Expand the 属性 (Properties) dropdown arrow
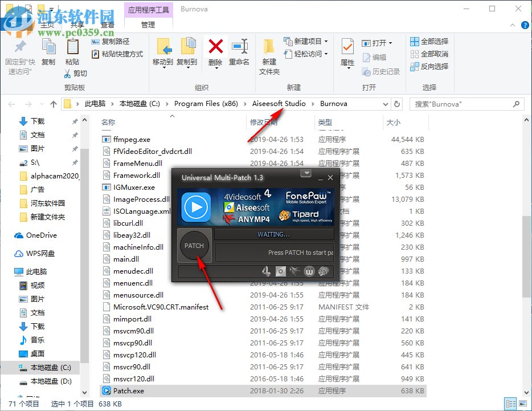Image resolution: width=532 pixels, height=411 pixels. click(x=348, y=67)
